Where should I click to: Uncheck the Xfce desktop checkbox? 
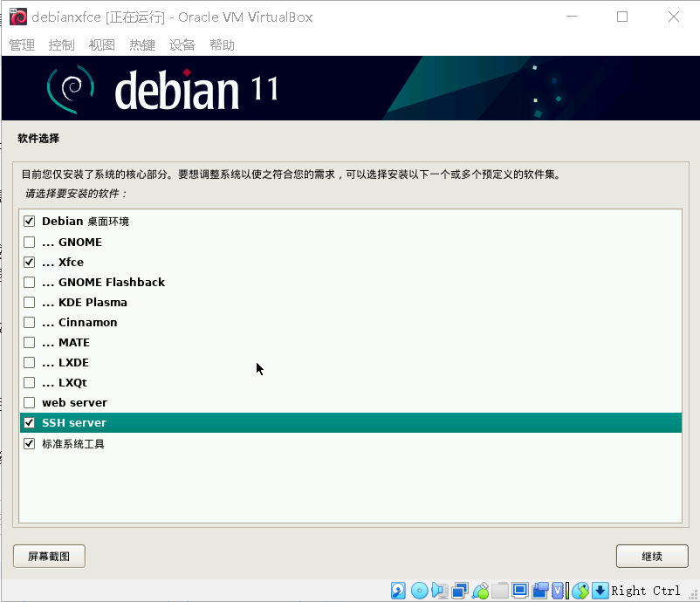(30, 262)
